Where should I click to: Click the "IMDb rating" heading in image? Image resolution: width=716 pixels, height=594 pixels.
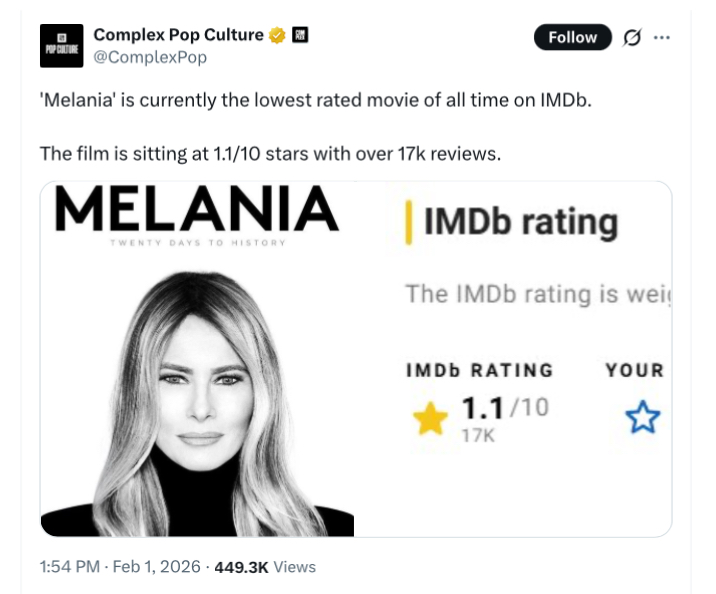(x=520, y=222)
